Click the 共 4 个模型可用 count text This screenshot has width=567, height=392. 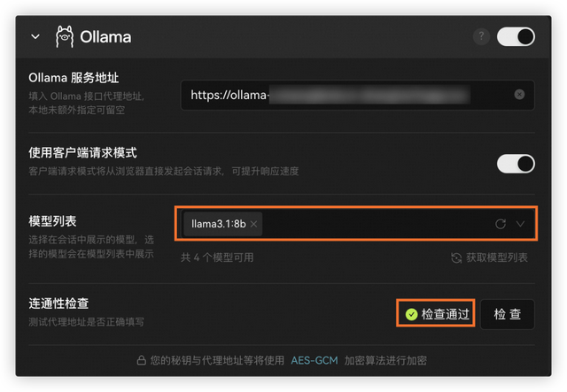tap(217, 257)
